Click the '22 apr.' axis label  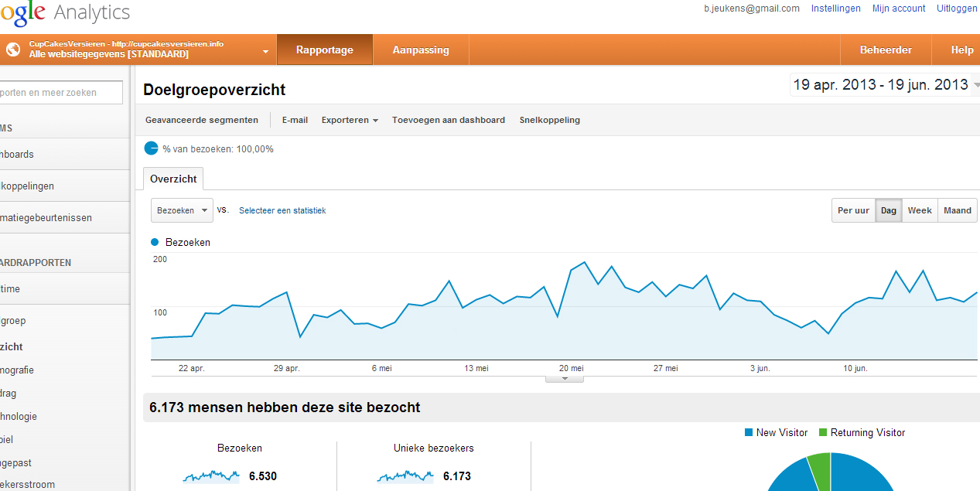pyautogui.click(x=192, y=368)
